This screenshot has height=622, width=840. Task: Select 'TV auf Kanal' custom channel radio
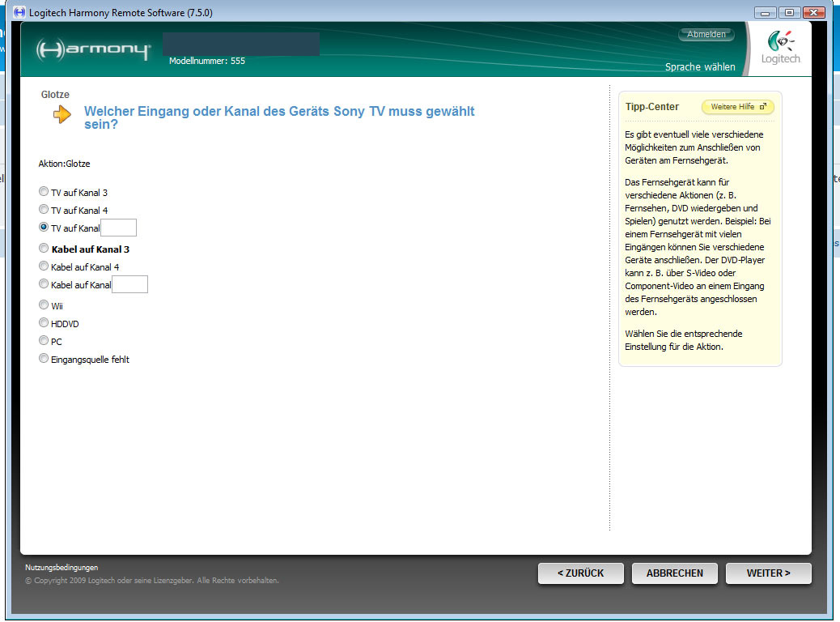tap(44, 227)
